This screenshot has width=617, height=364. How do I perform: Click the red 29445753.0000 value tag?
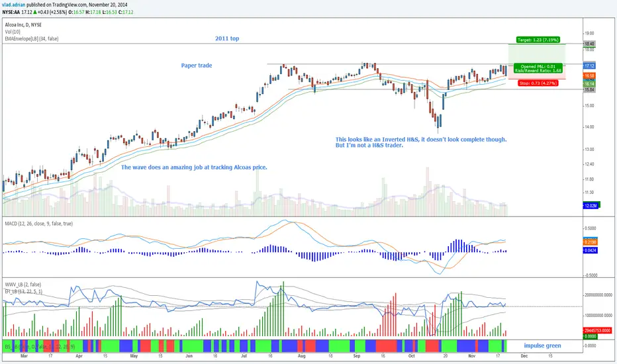597,330
